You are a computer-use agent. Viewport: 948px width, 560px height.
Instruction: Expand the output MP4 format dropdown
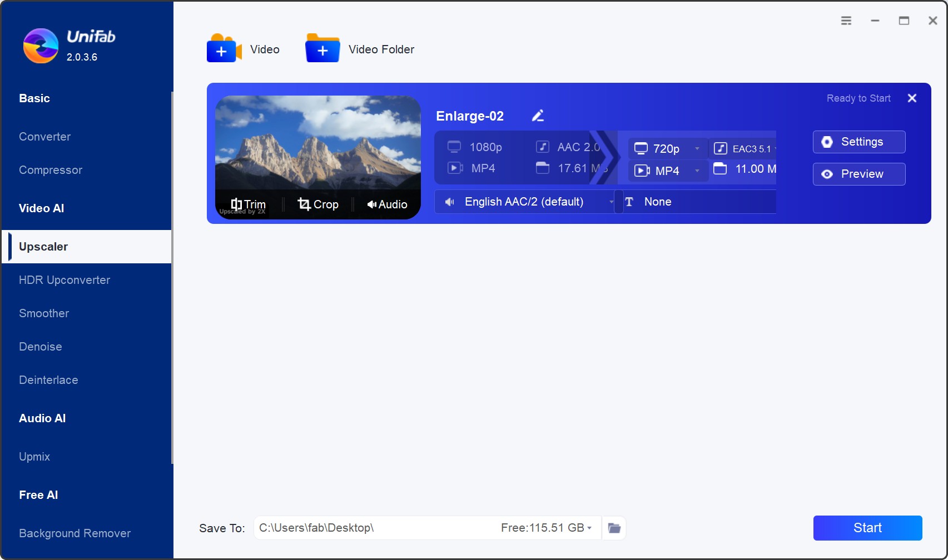697,171
